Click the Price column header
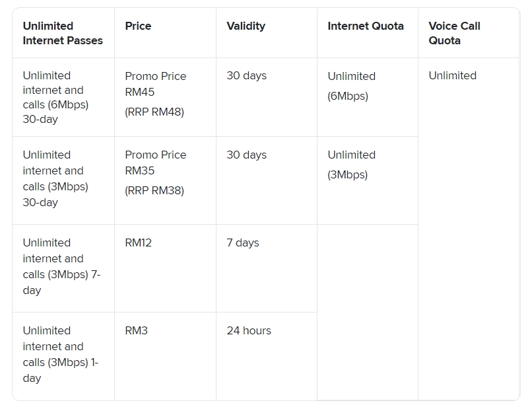This screenshot has width=532, height=411. pos(138,26)
